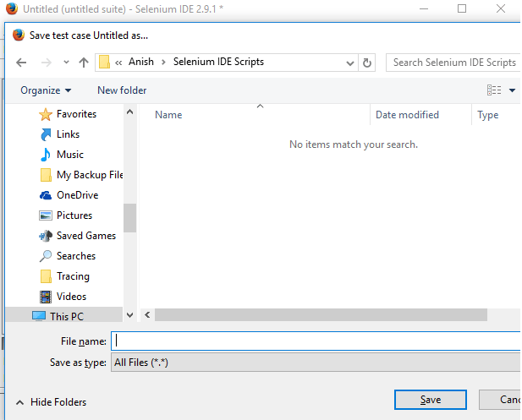Click the horizontal scrollbar thumb
Screen dimensions: 522x420
click(321, 314)
